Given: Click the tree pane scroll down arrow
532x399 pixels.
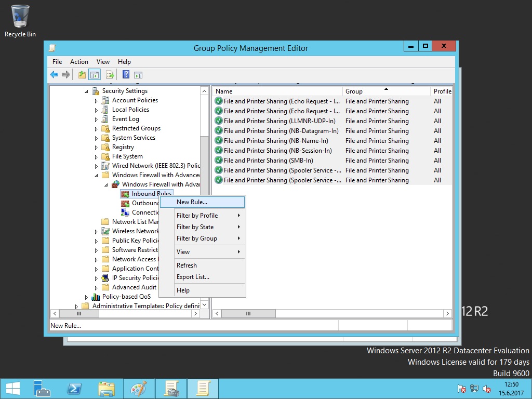Looking at the screenshot, I should pos(204,305).
